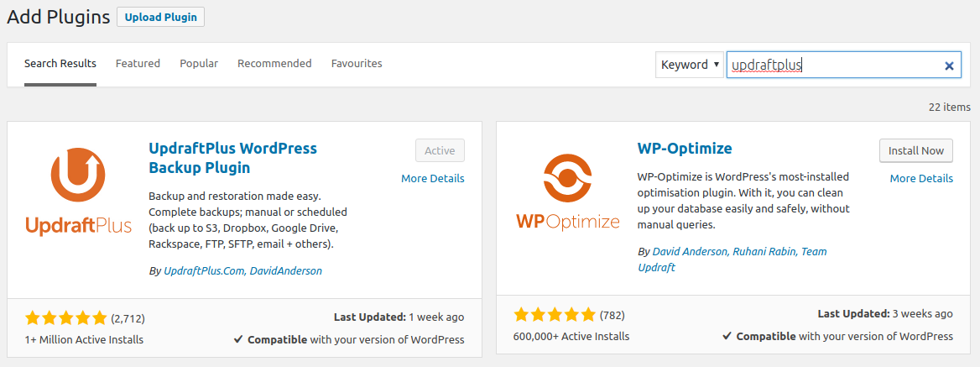This screenshot has height=367, width=980.
Task: Click the (782) ratings count
Action: (x=612, y=315)
